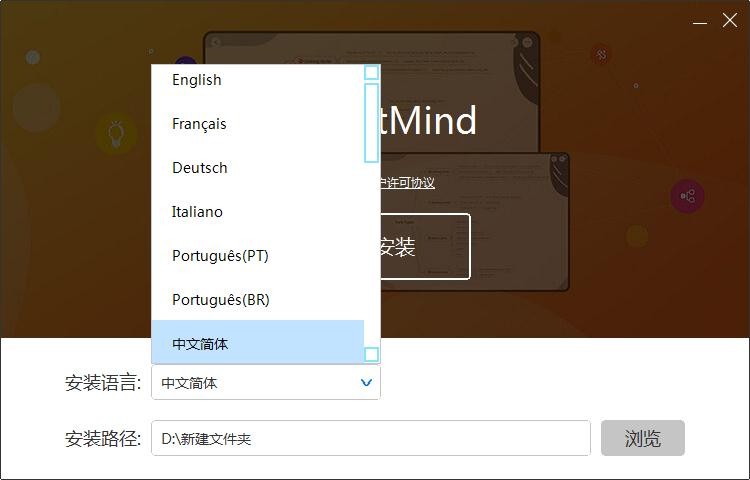The height and width of the screenshot is (480, 750).
Task: Click the language list scroll-up arrow
Action: [x=371, y=72]
